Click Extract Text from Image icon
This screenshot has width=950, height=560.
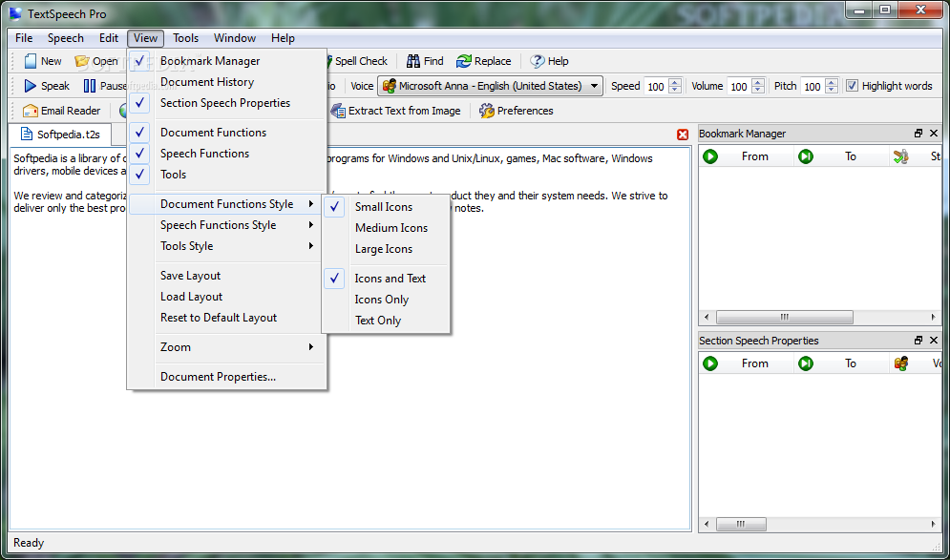tap(338, 111)
